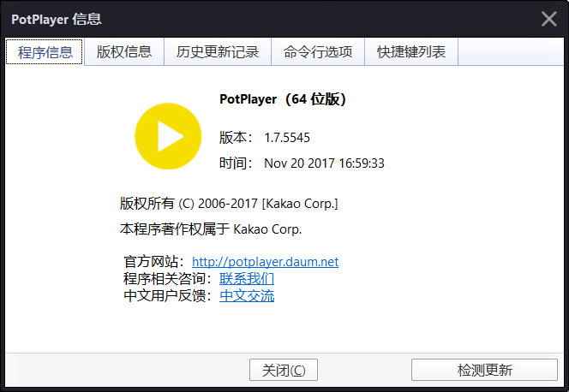
Task: Click the 官方网站 label
Action: [154, 262]
